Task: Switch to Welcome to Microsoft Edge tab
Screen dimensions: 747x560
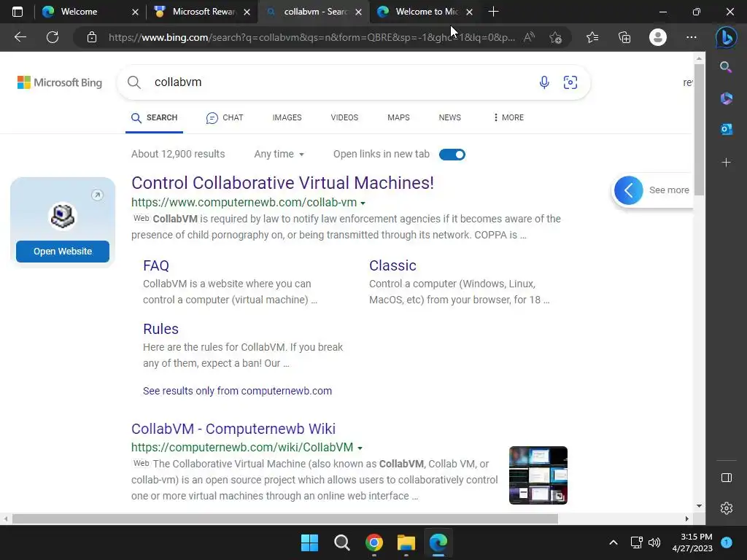Action: [426, 12]
